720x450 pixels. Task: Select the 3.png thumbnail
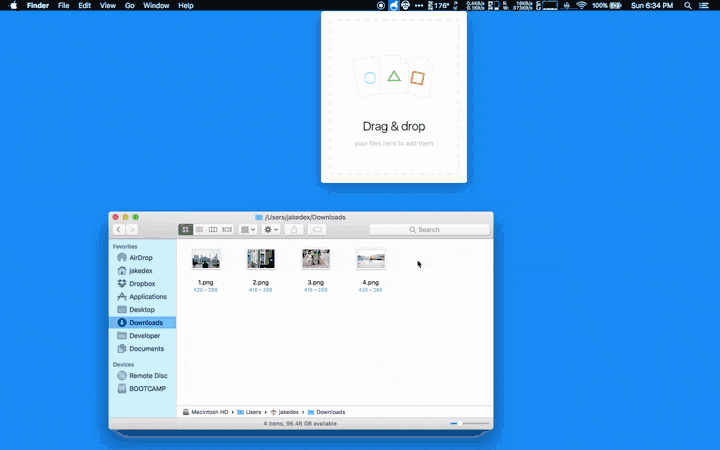click(315, 259)
